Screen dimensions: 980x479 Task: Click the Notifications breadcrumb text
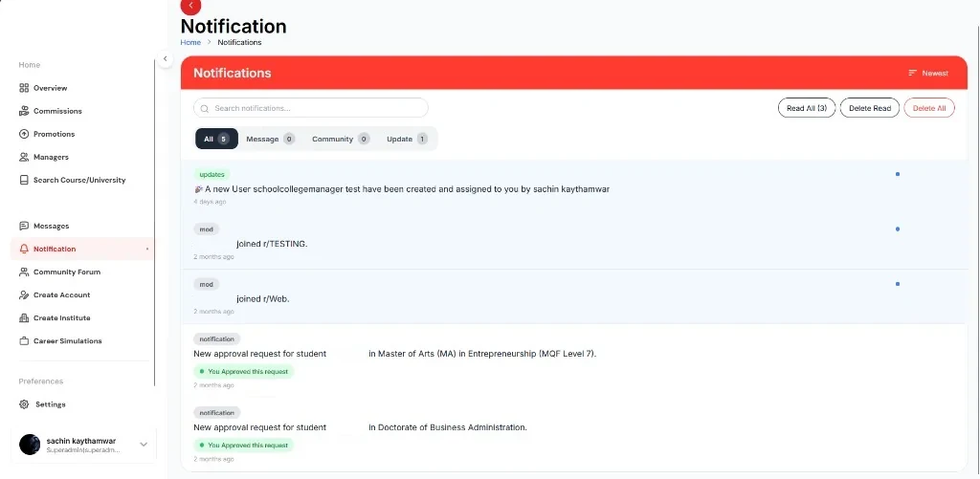[239, 42]
